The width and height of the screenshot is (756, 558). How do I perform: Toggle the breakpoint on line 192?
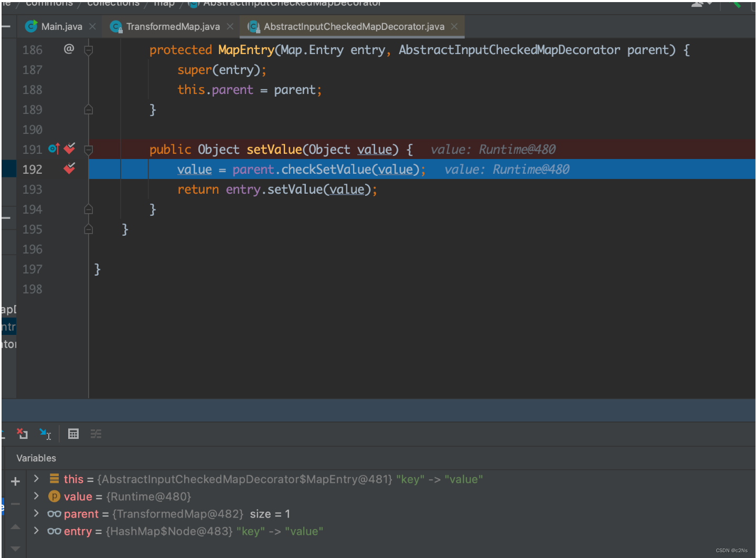click(69, 169)
